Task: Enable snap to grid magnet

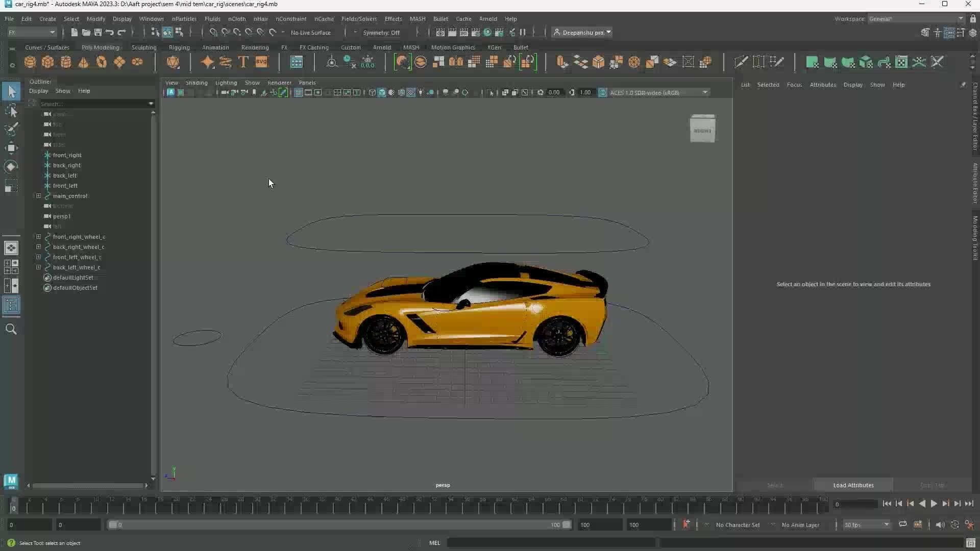Action: point(213,32)
